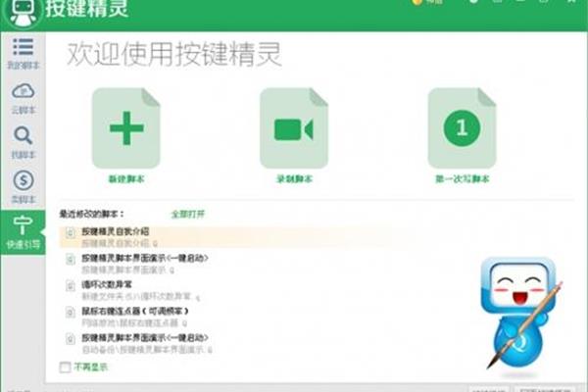Image resolution: width=588 pixels, height=392 pixels.
Task: Click the file icon beside 循环次数异常
Action: (x=71, y=286)
